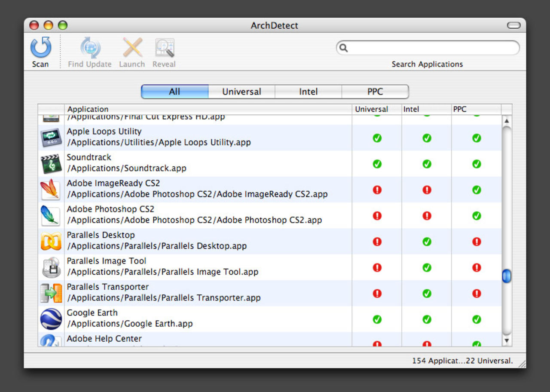
Task: Sort by the Universal column header
Action: [376, 109]
